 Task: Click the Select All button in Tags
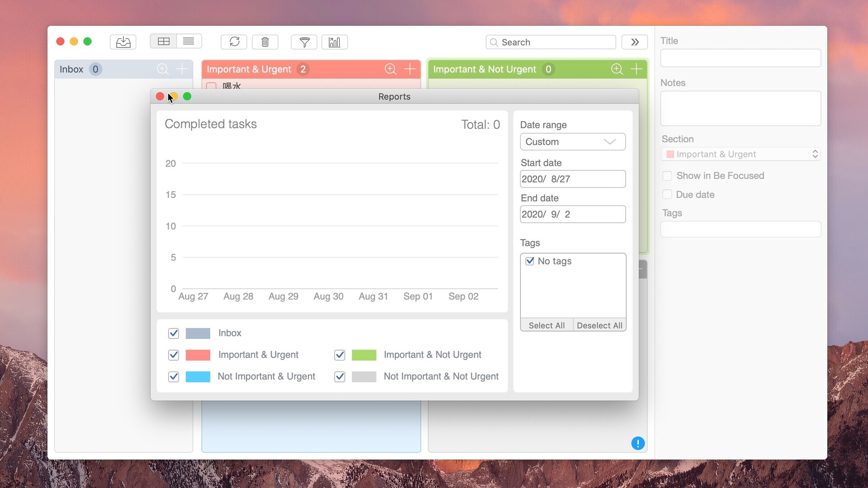[x=547, y=325]
